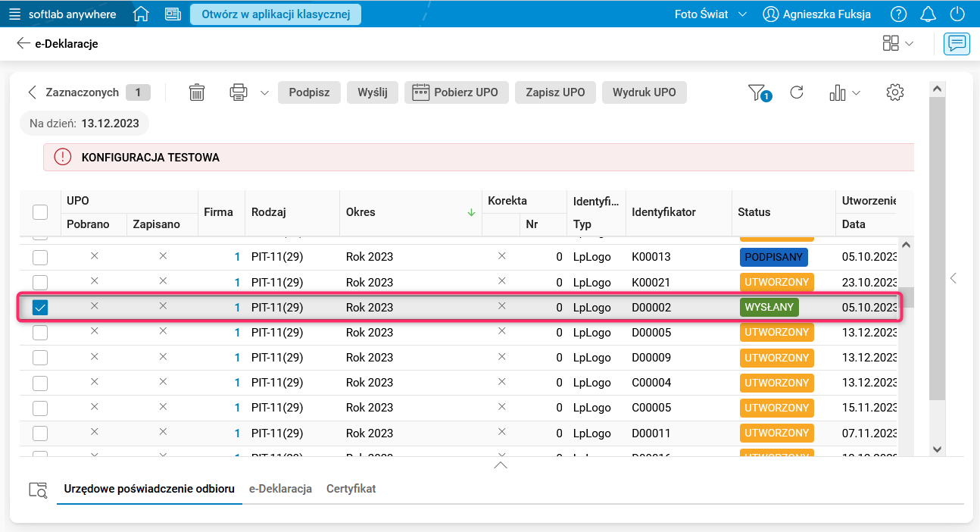Click the table vertical scrollbar down arrow
This screenshot has height=532, width=980.
tap(937, 449)
